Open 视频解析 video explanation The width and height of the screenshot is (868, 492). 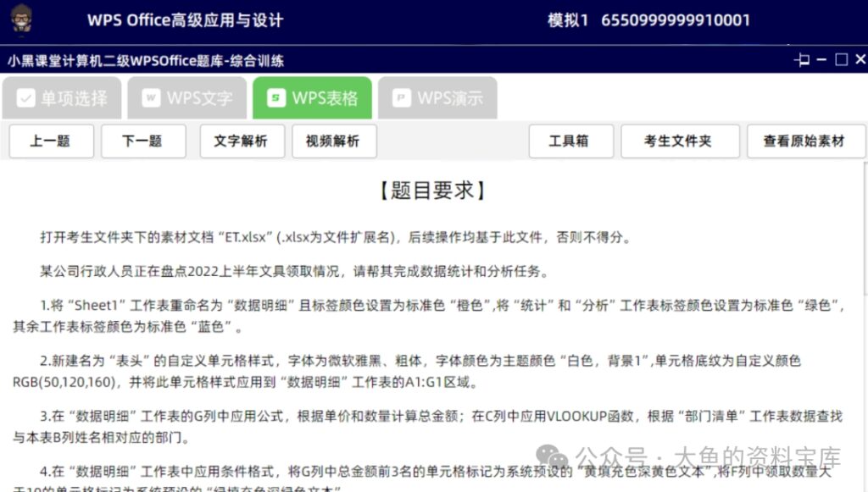334,141
